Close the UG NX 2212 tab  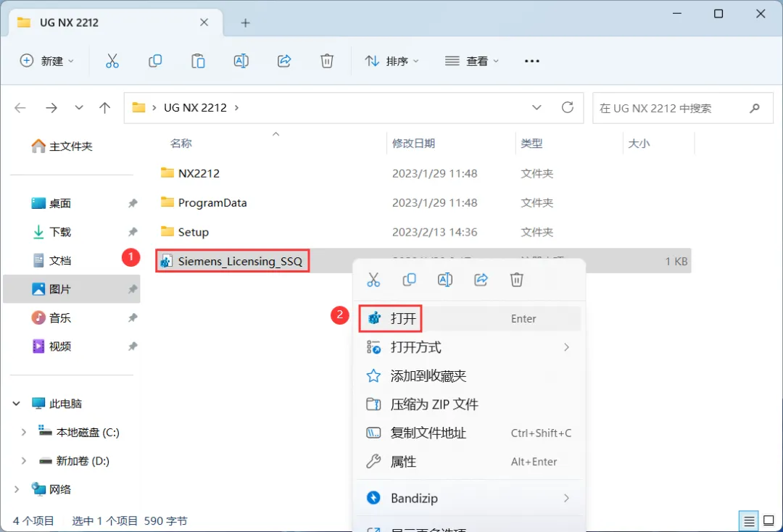click(204, 22)
